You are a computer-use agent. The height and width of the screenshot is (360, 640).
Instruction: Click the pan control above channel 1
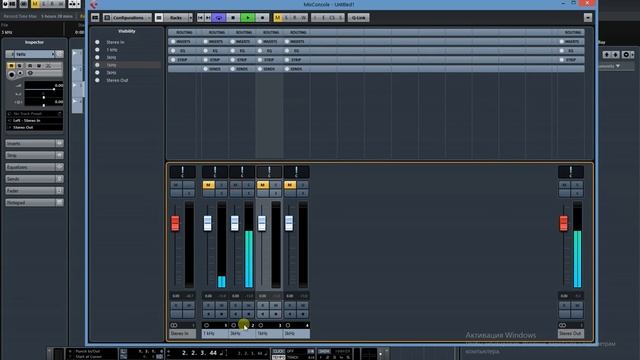pos(215,172)
